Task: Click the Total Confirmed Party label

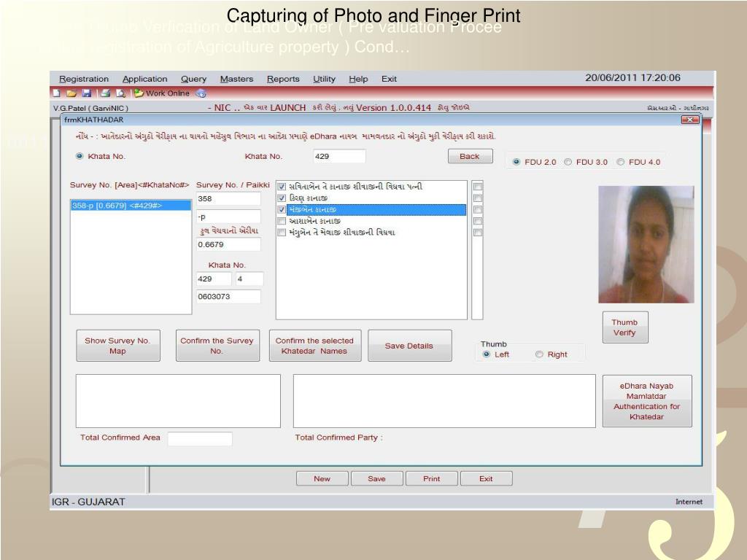Action: (338, 437)
